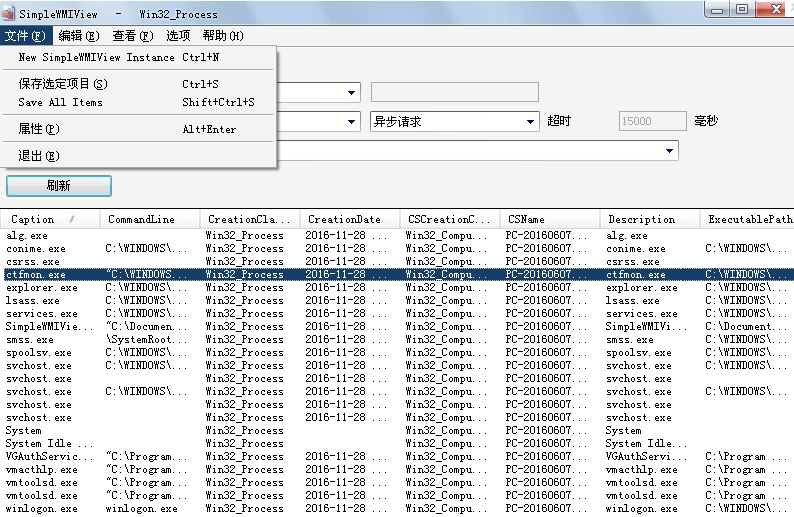Select the alg.exe row caption
This screenshot has width=794, height=517.
[x=27, y=235]
